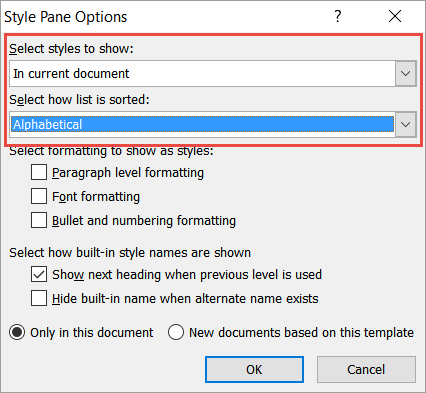Dismiss dialog with the Cancel button
Viewport: 426px width, 393px height.
pos(366,369)
